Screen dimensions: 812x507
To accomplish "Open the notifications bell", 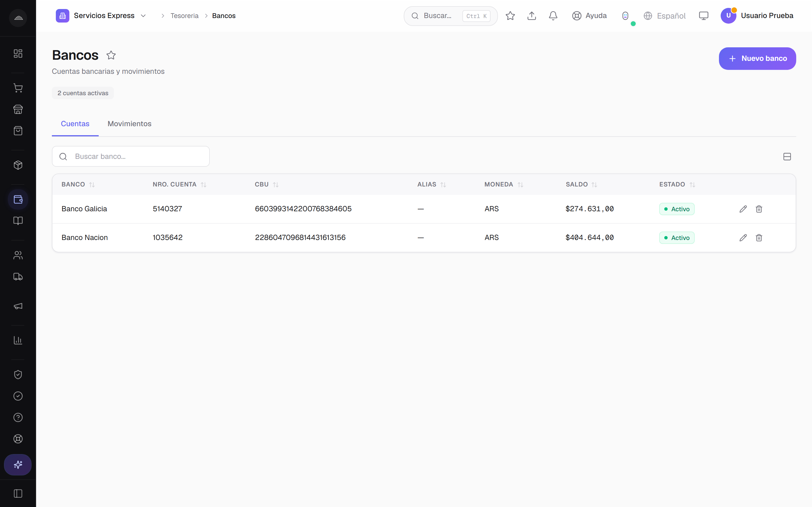I will pyautogui.click(x=553, y=16).
